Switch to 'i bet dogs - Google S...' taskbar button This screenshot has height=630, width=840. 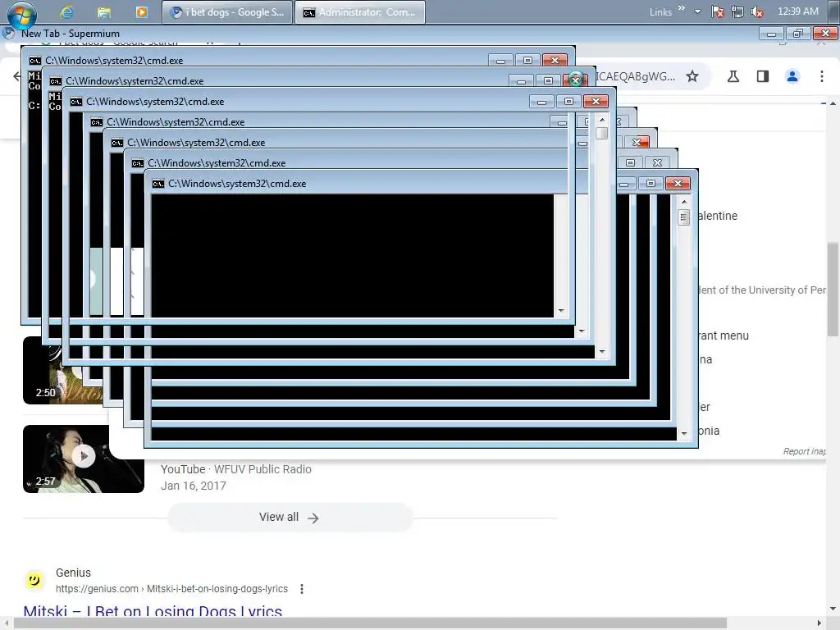227,11
